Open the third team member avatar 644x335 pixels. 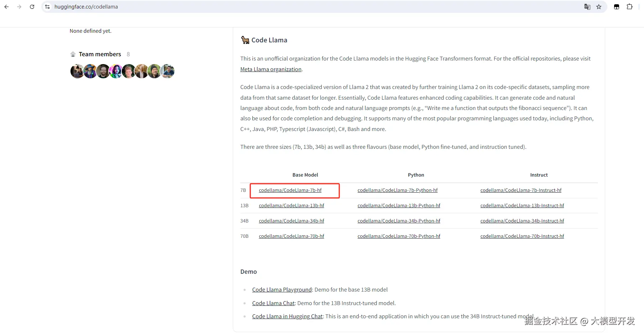(103, 71)
